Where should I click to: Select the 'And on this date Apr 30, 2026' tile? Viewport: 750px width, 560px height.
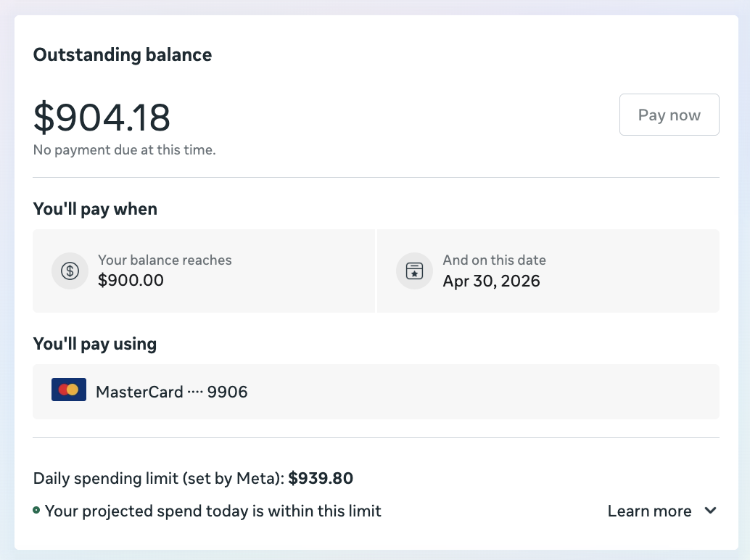click(548, 271)
